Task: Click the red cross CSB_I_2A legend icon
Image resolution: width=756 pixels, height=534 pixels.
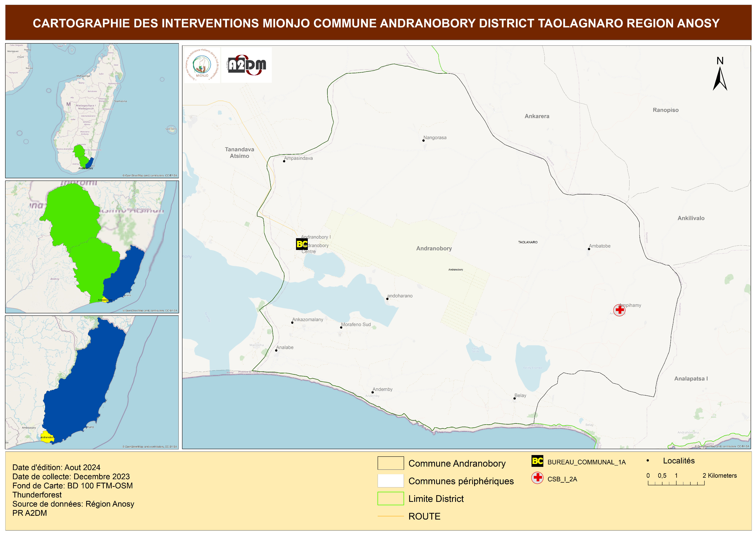Action: coord(537,478)
